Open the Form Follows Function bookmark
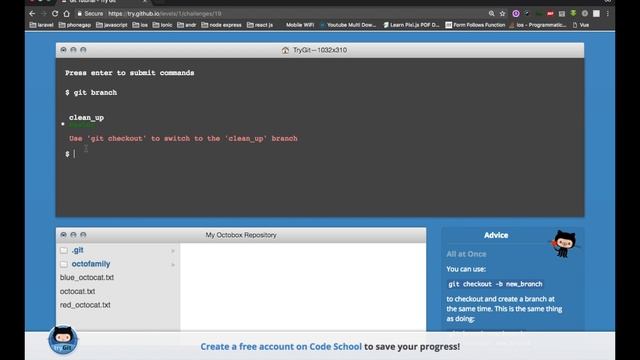640x360 pixels. [x=475, y=25]
